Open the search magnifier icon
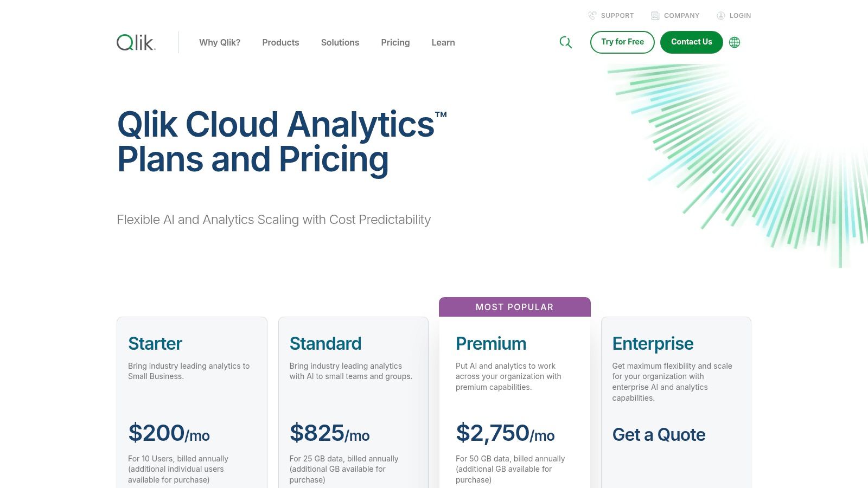This screenshot has height=488, width=868. click(566, 42)
